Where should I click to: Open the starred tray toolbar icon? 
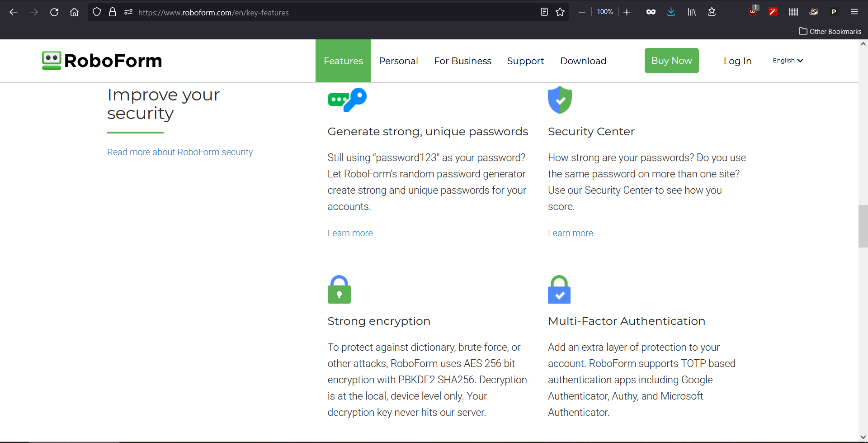(712, 12)
